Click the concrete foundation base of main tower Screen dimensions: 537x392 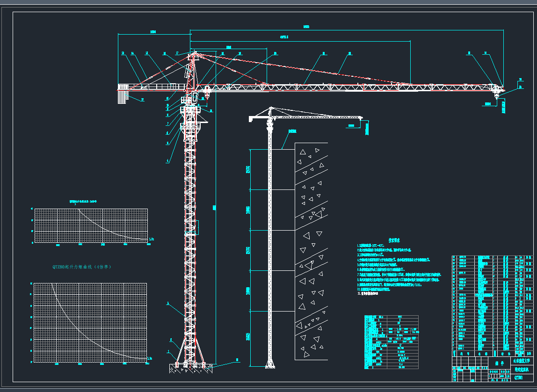click(x=191, y=369)
